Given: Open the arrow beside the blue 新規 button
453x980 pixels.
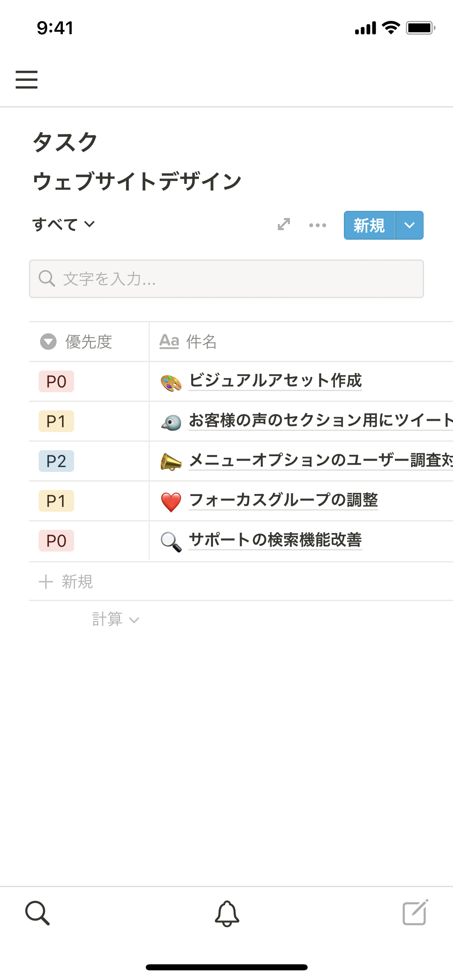Looking at the screenshot, I should pyautogui.click(x=410, y=225).
